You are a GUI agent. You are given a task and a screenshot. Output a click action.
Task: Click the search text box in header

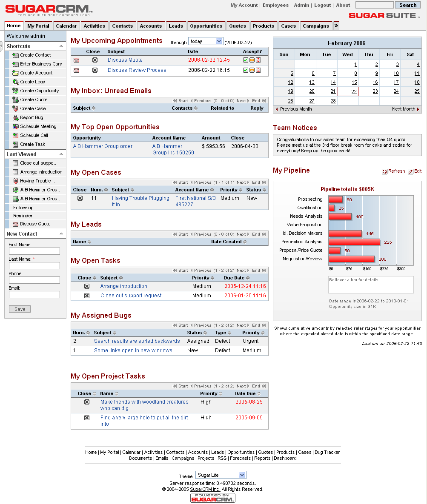[375, 5]
